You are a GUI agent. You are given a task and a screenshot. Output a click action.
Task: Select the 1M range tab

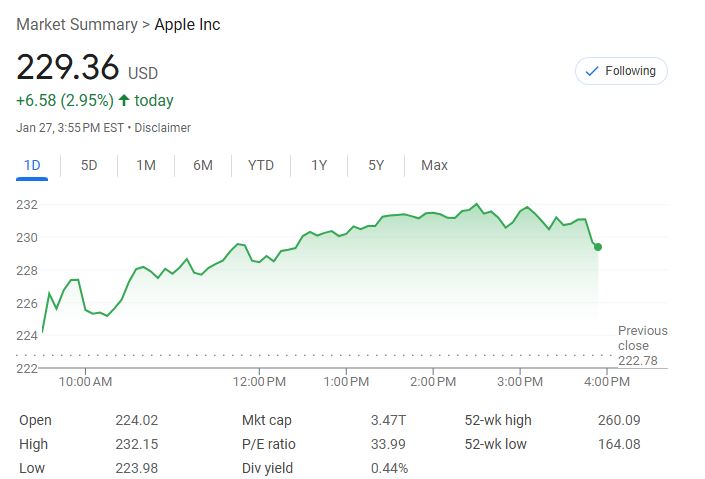click(x=146, y=165)
